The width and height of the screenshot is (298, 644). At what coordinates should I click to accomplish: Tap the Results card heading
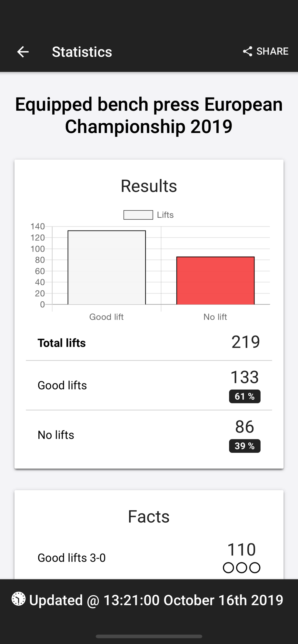click(x=149, y=186)
